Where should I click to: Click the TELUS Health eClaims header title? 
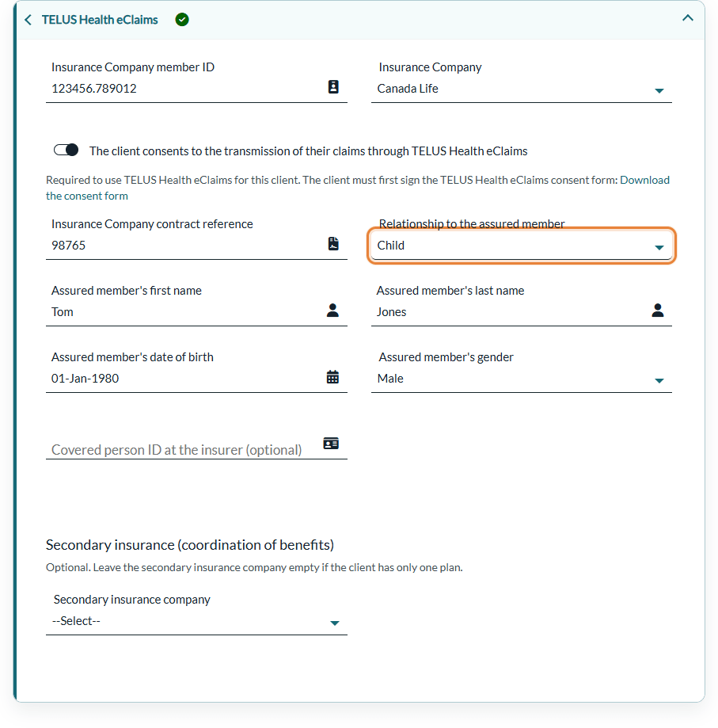pos(100,20)
